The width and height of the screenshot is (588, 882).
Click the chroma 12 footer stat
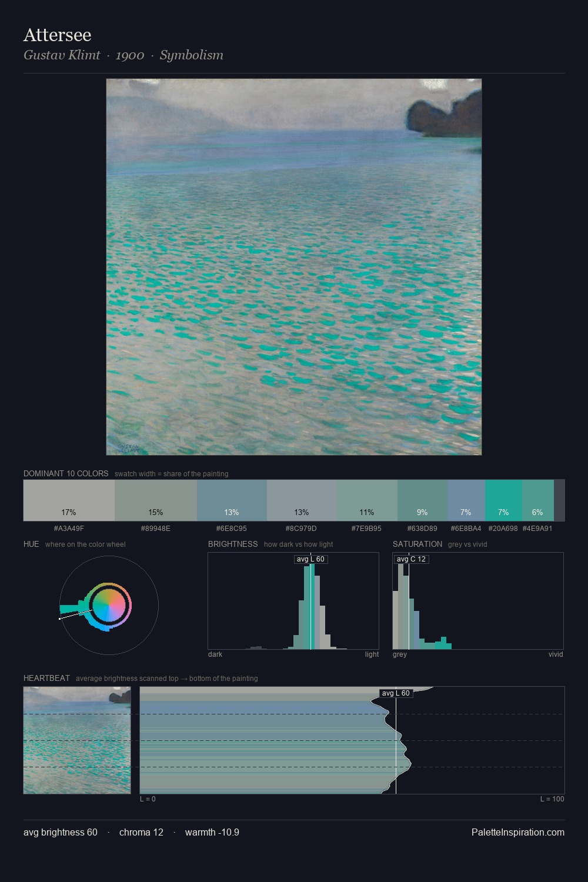(141, 833)
